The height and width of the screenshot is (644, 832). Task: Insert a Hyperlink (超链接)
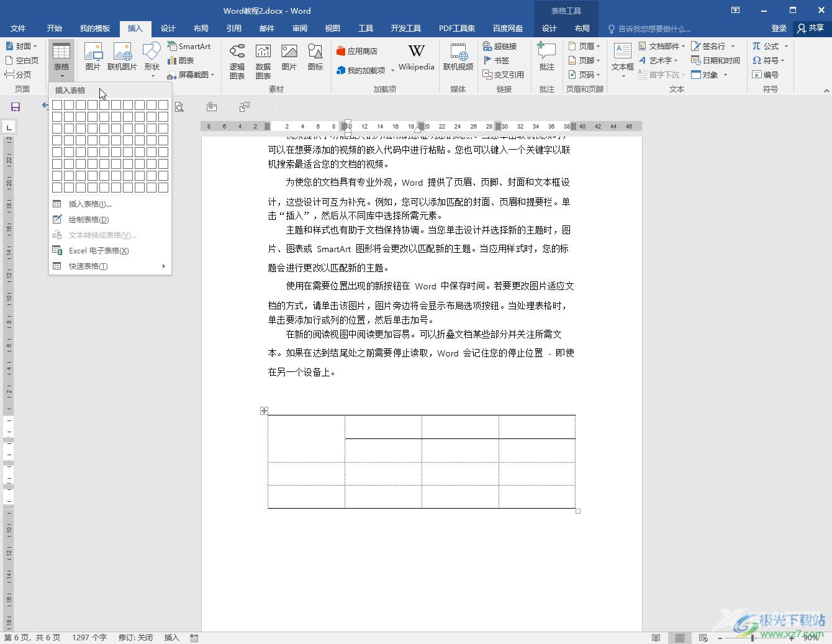click(500, 46)
